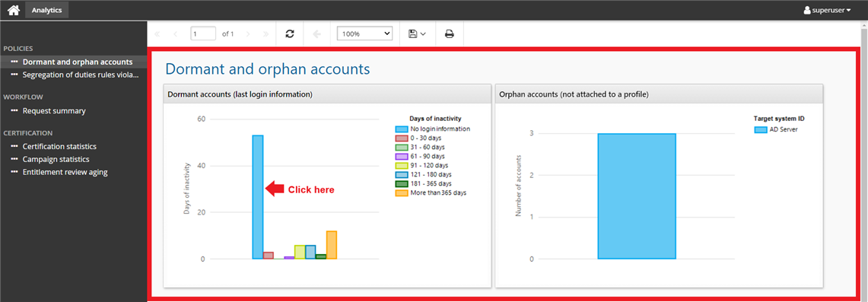Click AD Server legend swatch

(x=761, y=129)
